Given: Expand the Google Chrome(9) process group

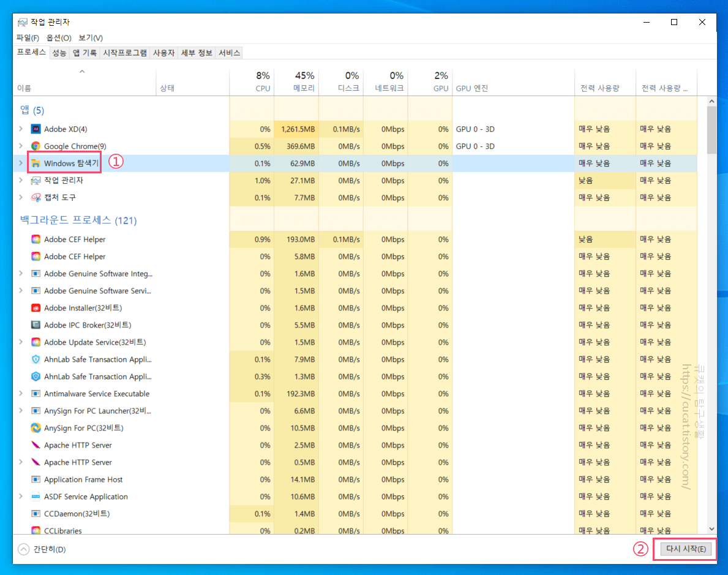Looking at the screenshot, I should pyautogui.click(x=21, y=146).
